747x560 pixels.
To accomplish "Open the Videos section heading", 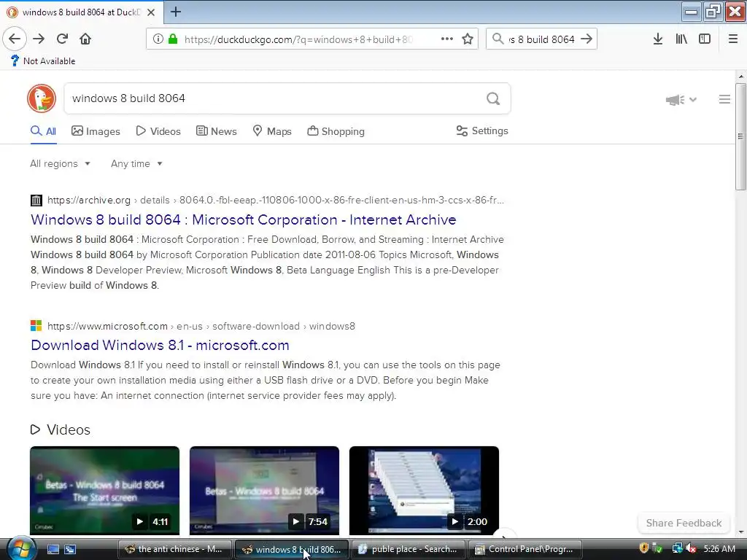I will [61, 429].
